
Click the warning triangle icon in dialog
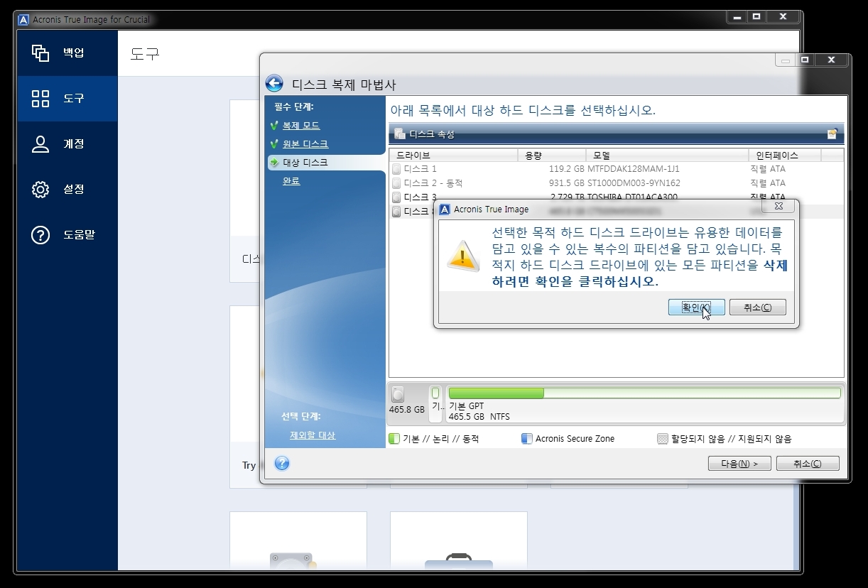coord(463,256)
